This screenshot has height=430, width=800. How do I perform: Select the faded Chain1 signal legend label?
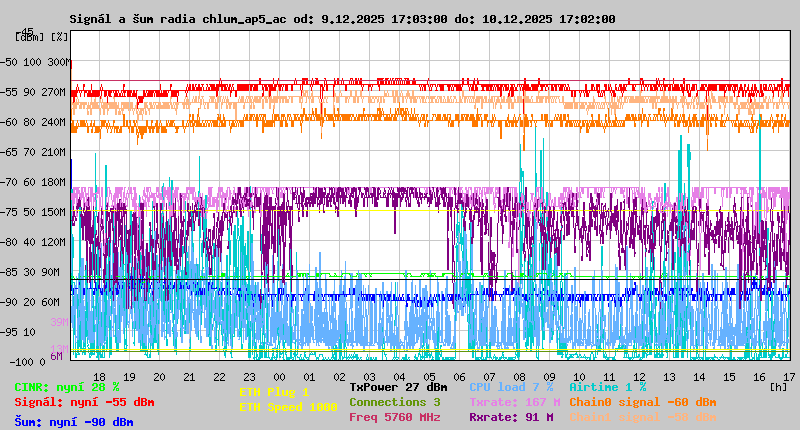click(x=642, y=417)
